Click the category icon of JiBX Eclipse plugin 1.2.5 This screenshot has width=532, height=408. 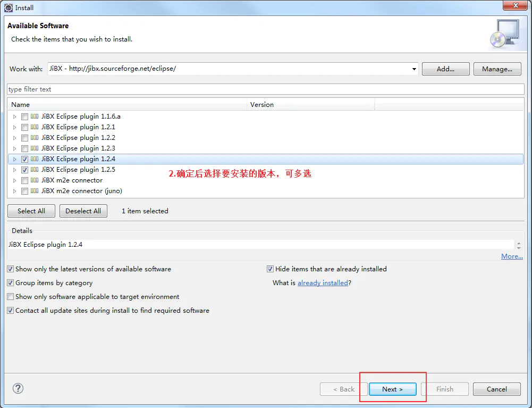[x=35, y=170]
